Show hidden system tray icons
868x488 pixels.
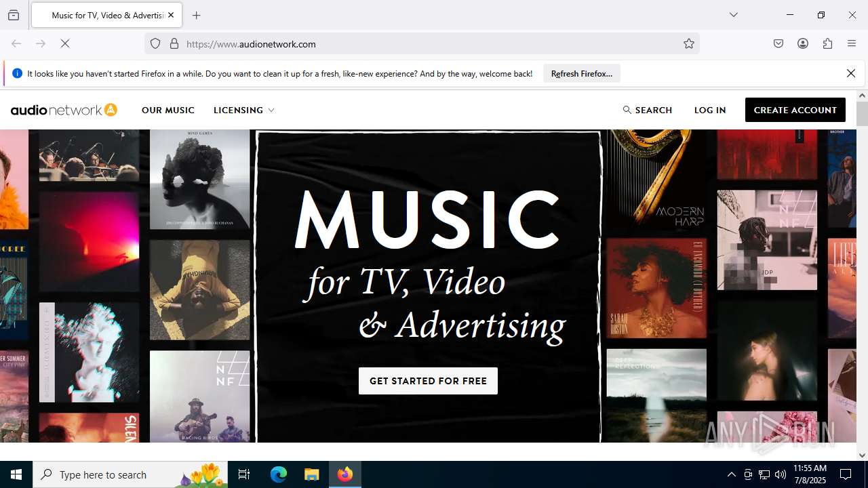[x=731, y=474]
